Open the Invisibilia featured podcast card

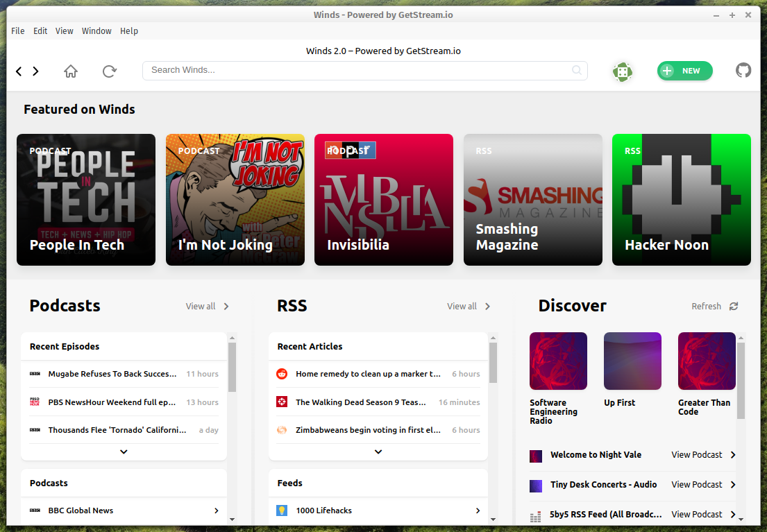coord(384,200)
